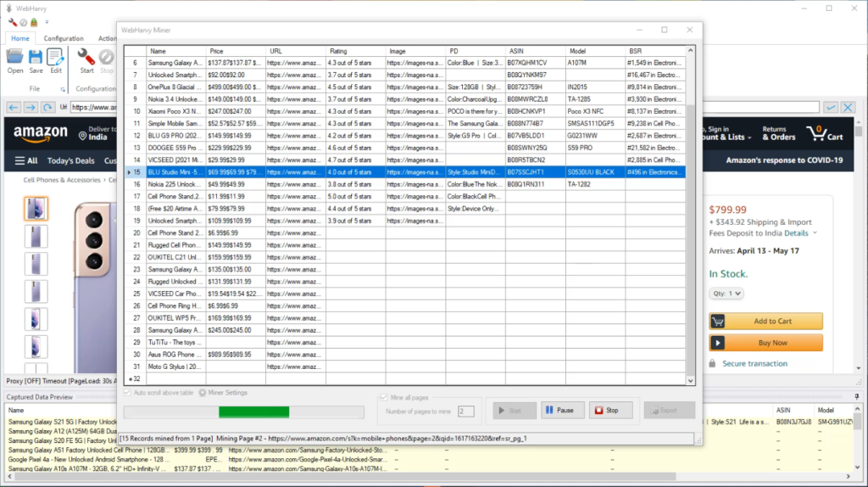This screenshot has width=868, height=487.
Task: Reload page with the refresh arrow icon
Action: click(x=47, y=108)
